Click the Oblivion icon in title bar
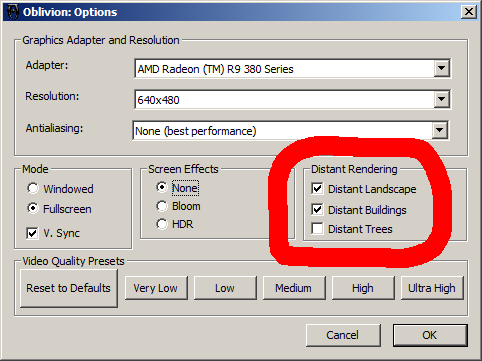 pos(13,12)
